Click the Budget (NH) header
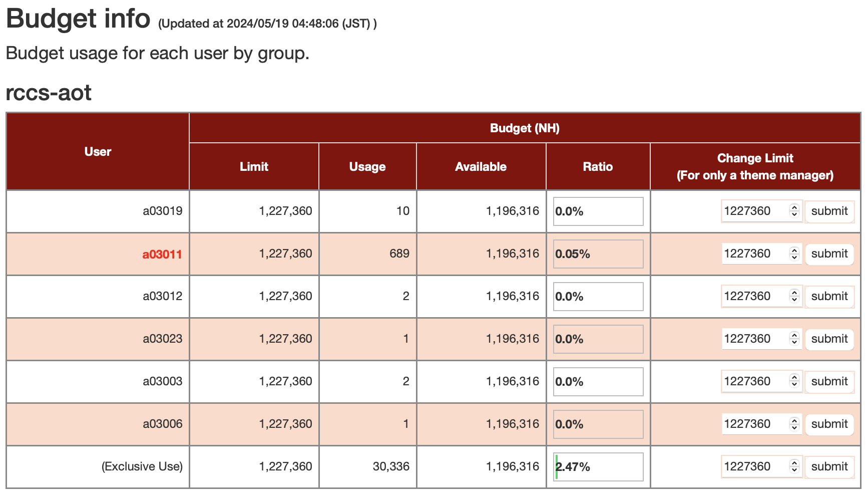This screenshot has width=868, height=496. (525, 128)
